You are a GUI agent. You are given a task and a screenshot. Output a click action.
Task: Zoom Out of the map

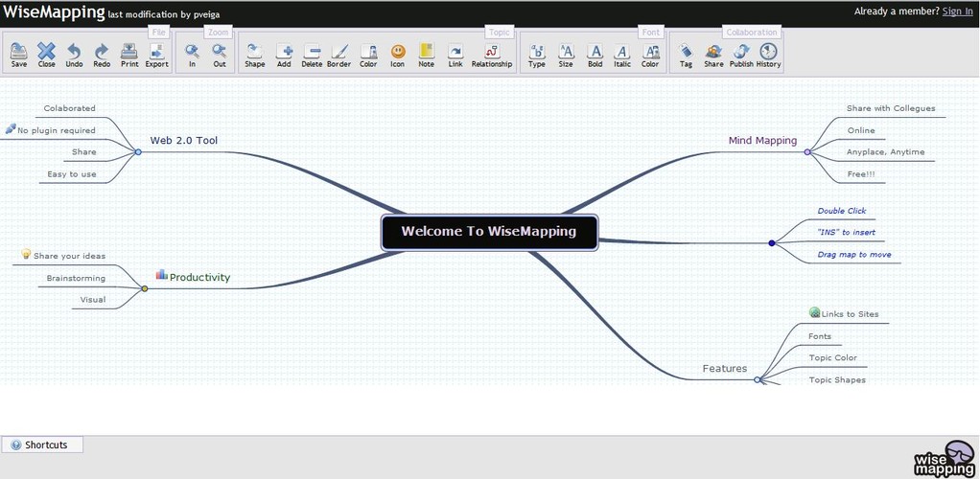coord(220,55)
